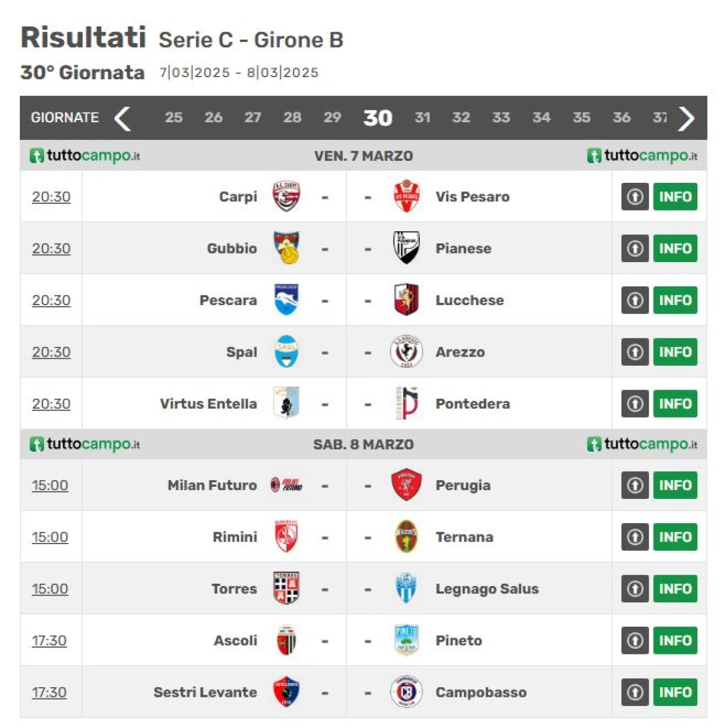Click the Vis Pesaro club logo
This screenshot has height=728, width=725.
coord(406,196)
